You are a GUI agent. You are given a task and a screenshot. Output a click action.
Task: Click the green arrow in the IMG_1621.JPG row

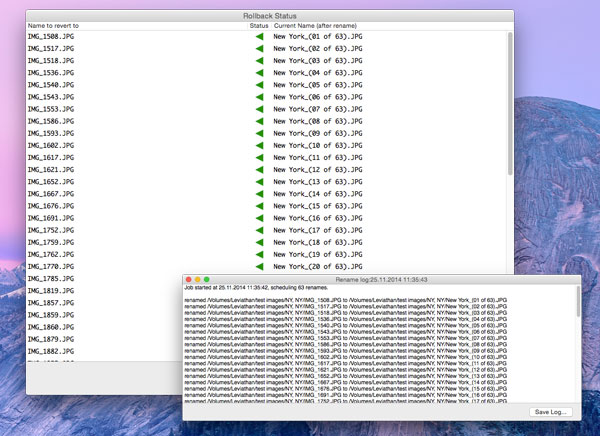click(x=259, y=170)
